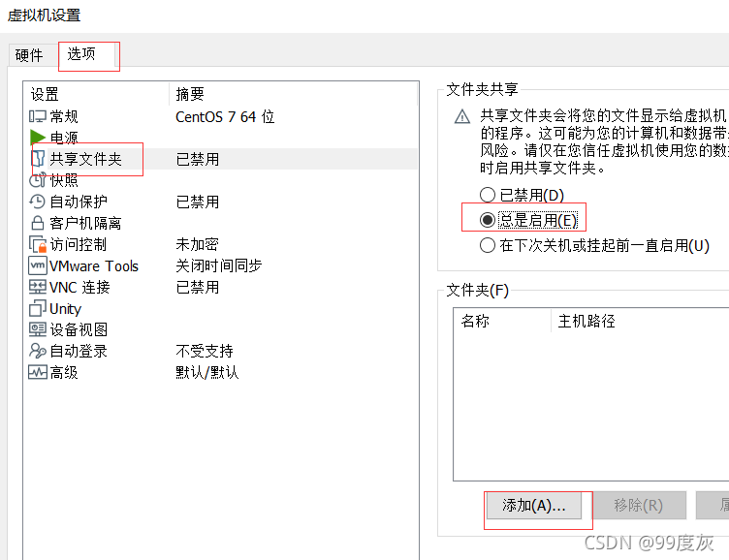Click the 共享文件夹 folder icon

click(38, 159)
